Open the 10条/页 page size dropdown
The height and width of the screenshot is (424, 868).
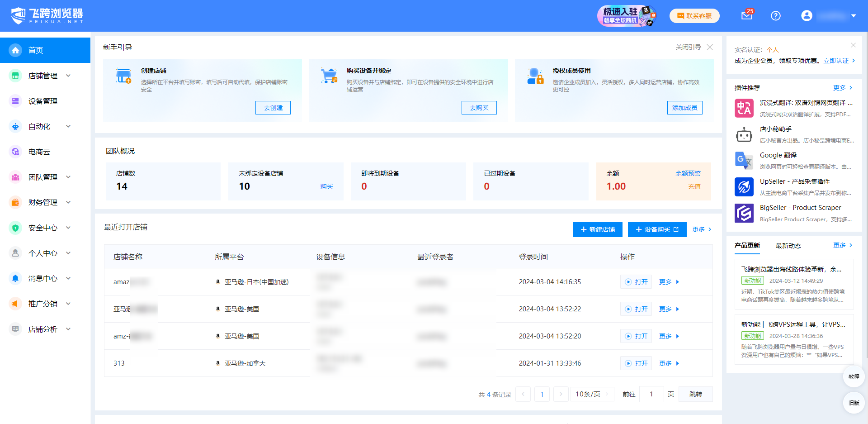tap(592, 394)
